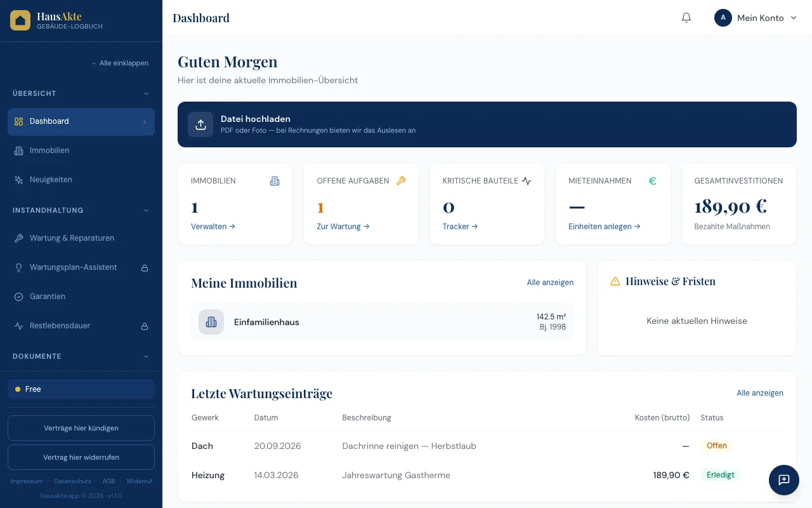Image resolution: width=812 pixels, height=508 pixels.
Task: Go to Garantien in the sidebar
Action: click(81, 297)
